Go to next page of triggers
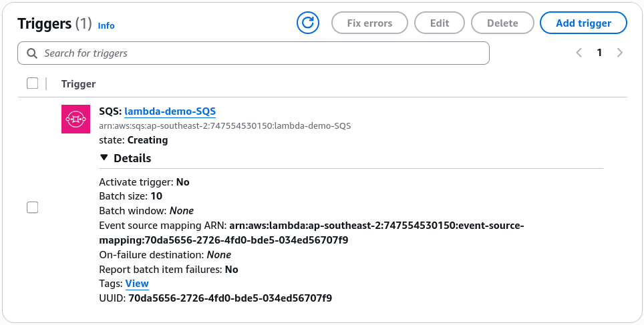This screenshot has width=644, height=325. pyautogui.click(x=620, y=53)
